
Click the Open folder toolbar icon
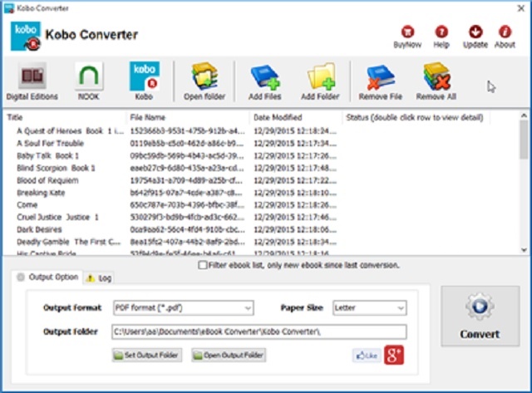(204, 76)
